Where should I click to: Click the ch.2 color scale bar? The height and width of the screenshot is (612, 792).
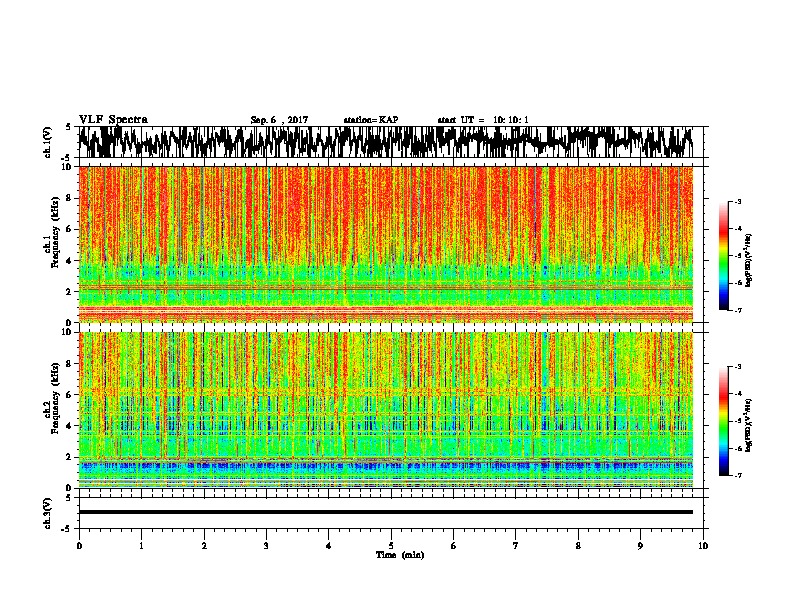click(x=724, y=421)
